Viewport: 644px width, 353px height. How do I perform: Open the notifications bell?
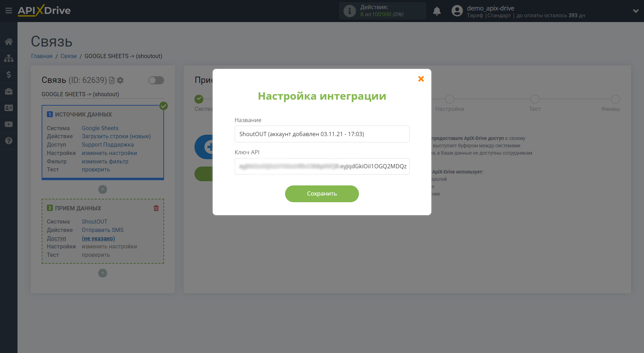(x=437, y=11)
